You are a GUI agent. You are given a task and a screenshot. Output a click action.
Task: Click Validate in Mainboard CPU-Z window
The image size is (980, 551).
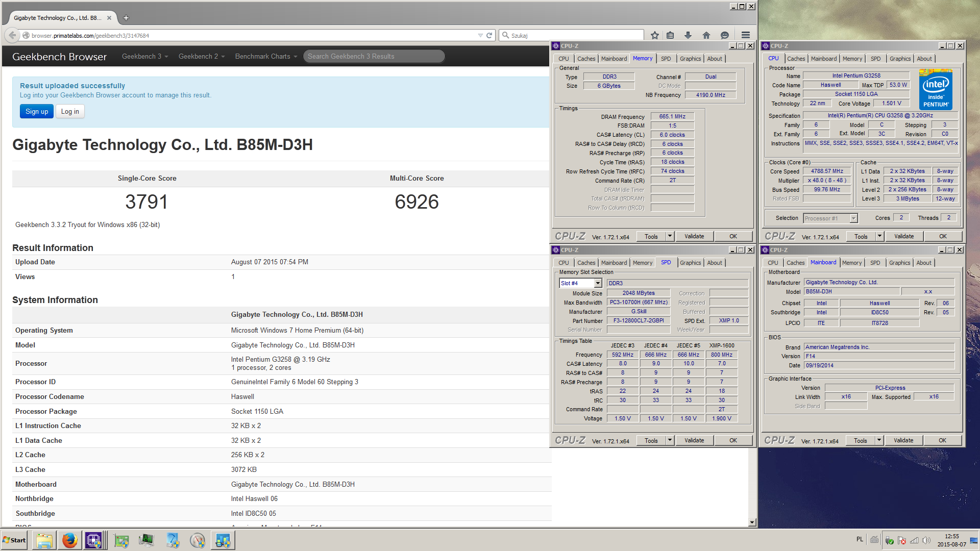[x=903, y=440]
